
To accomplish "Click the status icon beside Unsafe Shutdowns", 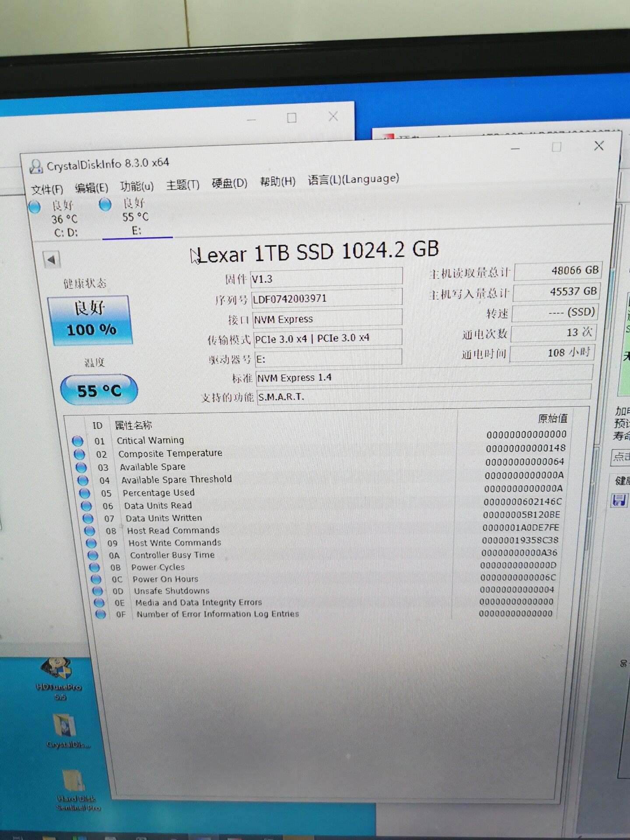I will tap(98, 591).
